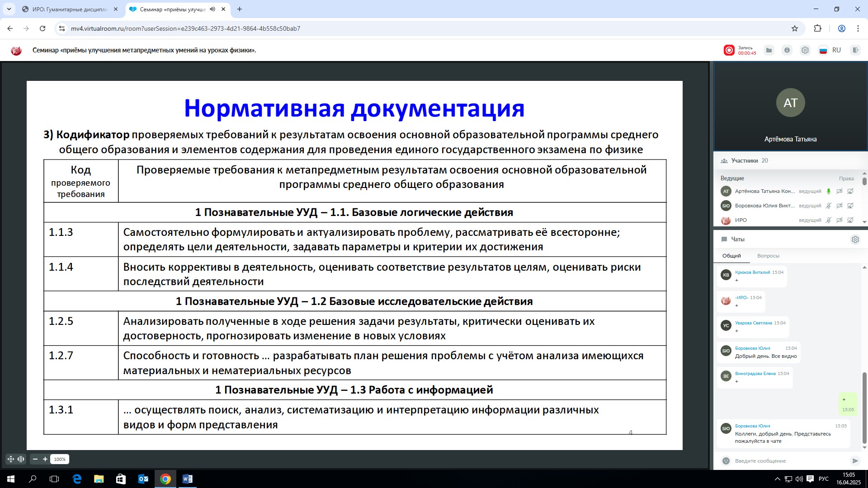The image size is (868, 488).
Task: Toggle camera for ИРО presenter
Action: 840,220
